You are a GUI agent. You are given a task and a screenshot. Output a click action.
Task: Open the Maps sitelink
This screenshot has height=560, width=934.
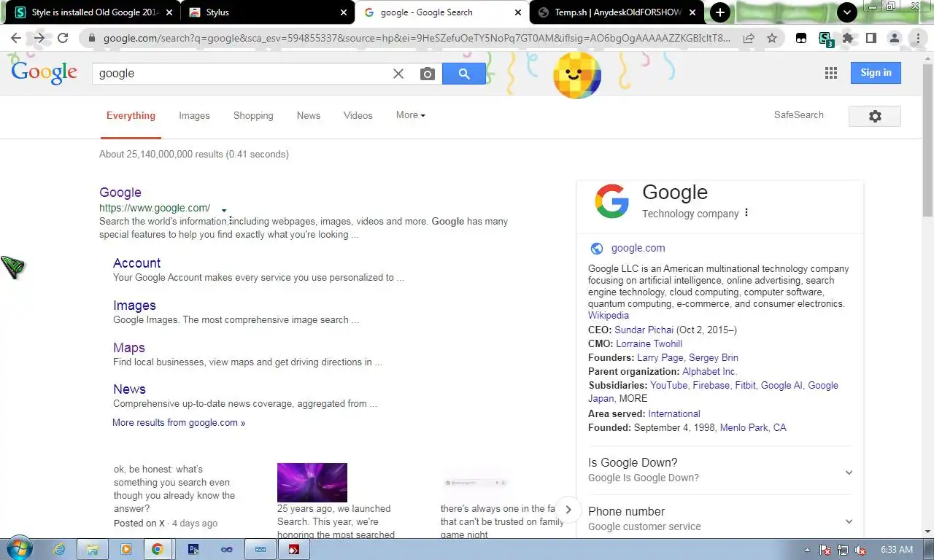pyautogui.click(x=129, y=348)
